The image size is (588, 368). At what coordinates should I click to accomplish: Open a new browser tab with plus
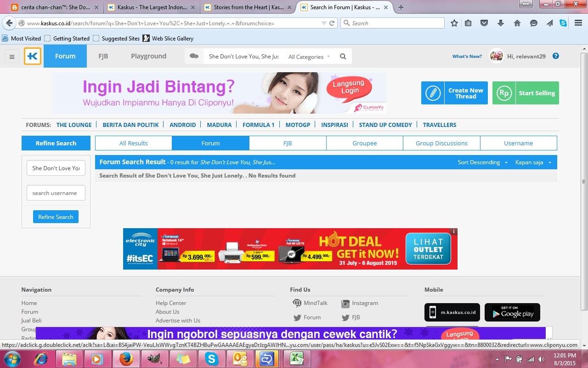coord(401,7)
